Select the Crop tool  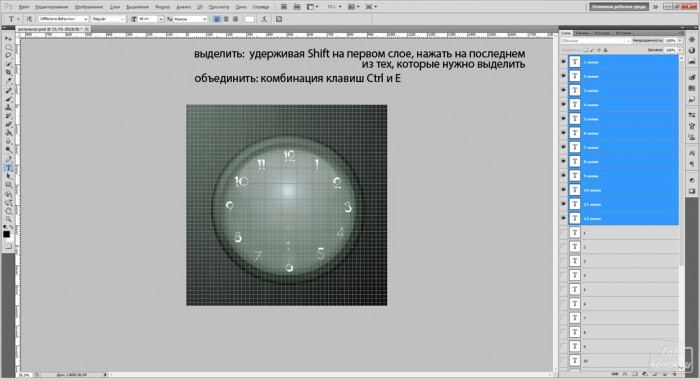(8, 72)
